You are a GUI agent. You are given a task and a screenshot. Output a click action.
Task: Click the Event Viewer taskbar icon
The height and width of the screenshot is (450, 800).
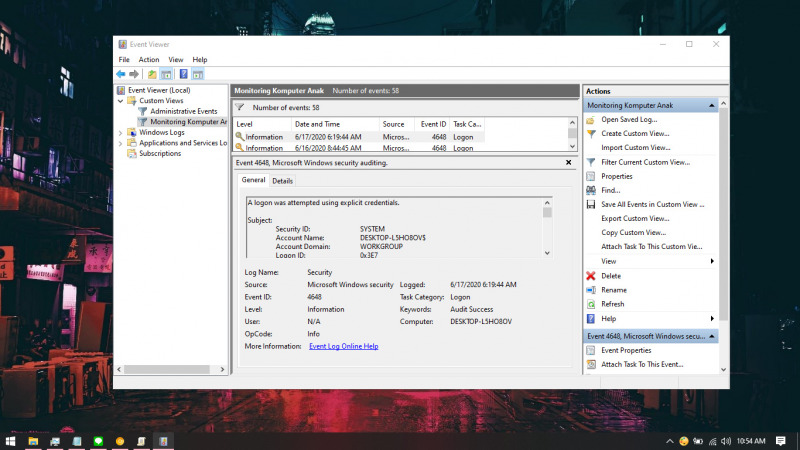163,441
